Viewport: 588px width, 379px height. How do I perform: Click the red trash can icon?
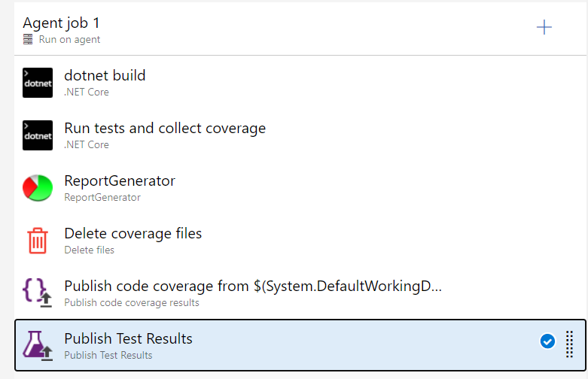[38, 241]
